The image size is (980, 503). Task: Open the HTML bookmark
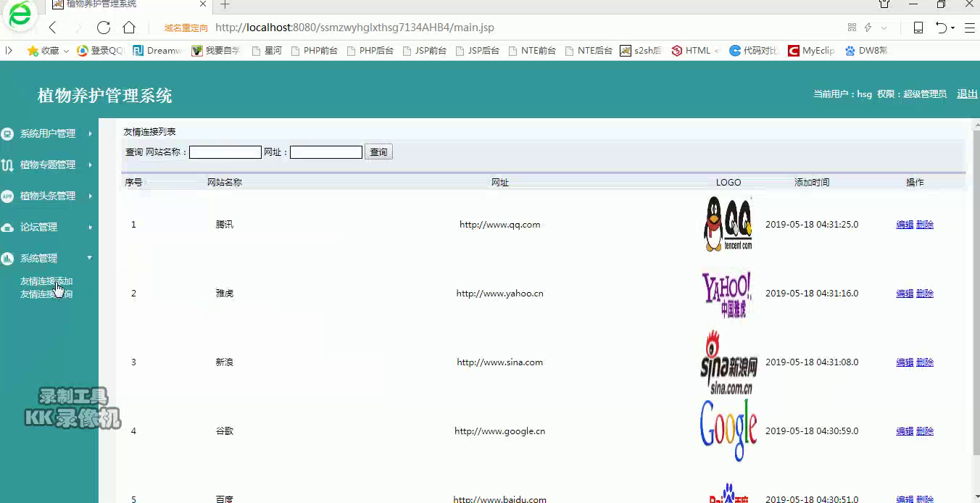click(695, 51)
